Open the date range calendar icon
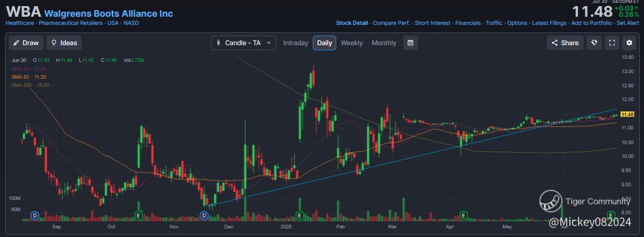This screenshot has height=237, width=644. (x=410, y=43)
